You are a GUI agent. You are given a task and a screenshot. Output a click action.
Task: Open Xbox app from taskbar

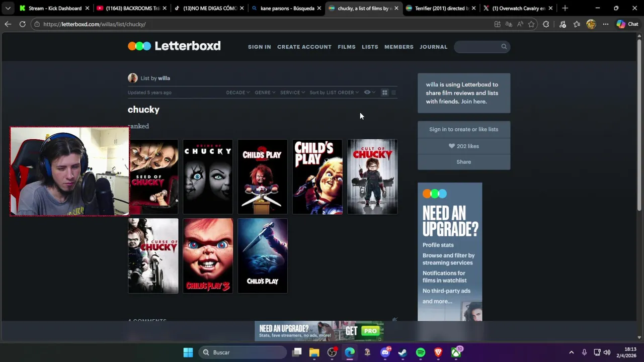pyautogui.click(x=456, y=352)
